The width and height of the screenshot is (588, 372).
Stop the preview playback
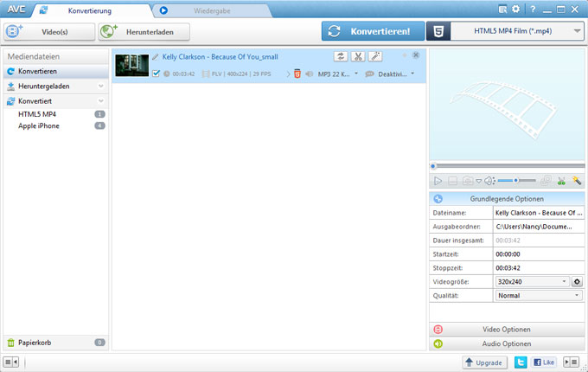[452, 181]
